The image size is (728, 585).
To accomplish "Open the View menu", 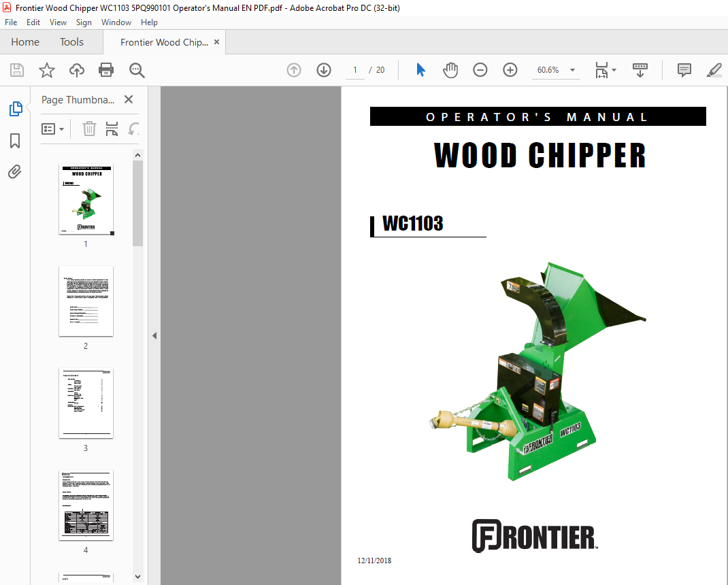I will 58,22.
